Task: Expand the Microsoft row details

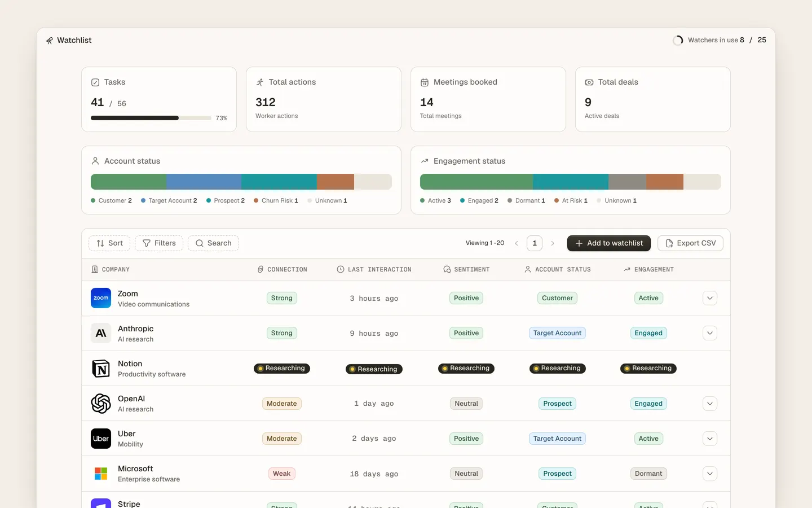Action: click(x=710, y=474)
